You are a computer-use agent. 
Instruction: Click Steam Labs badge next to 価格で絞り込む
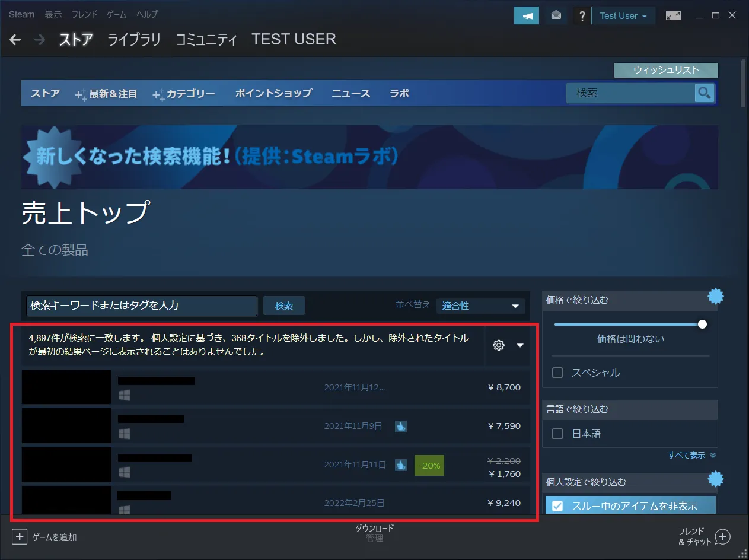[716, 296]
